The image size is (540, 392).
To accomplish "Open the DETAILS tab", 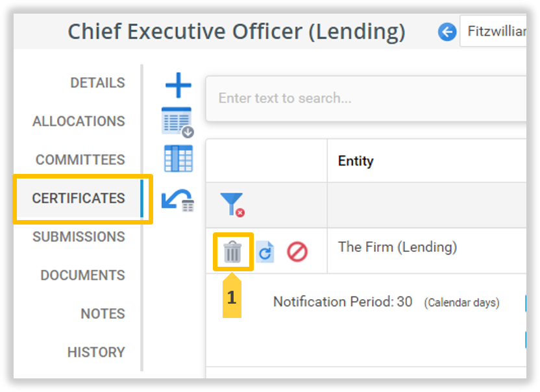I will (97, 83).
